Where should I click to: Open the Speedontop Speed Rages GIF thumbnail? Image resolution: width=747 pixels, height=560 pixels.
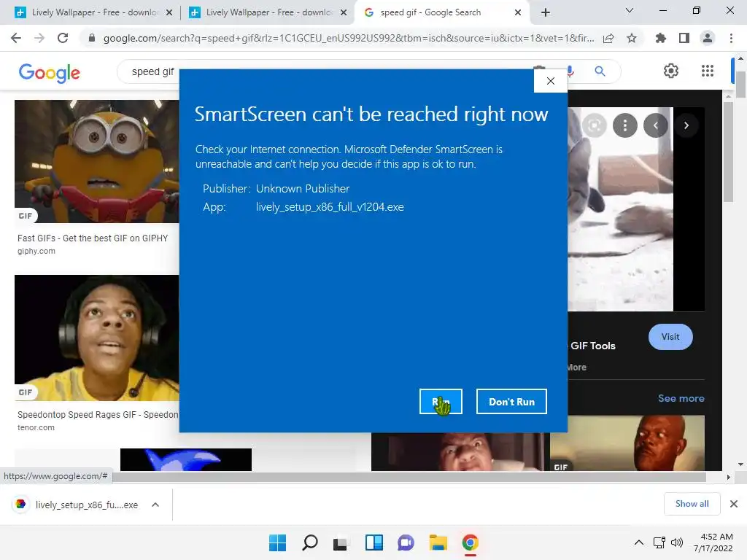[x=97, y=338]
